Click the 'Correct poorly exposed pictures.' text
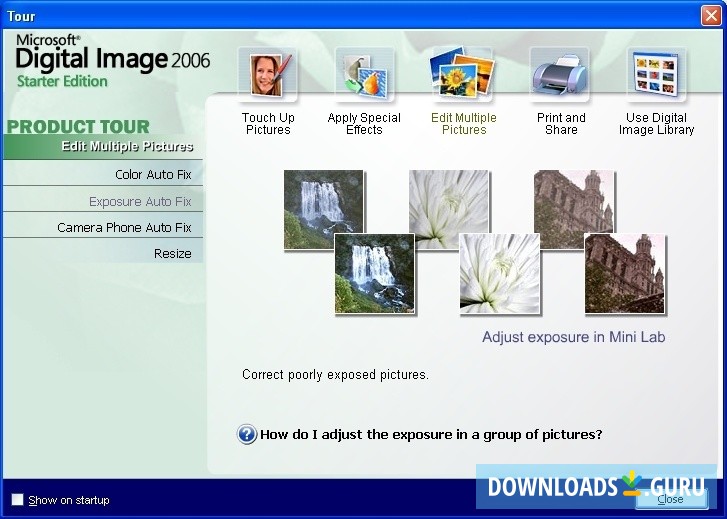727x519 pixels. tap(335, 375)
